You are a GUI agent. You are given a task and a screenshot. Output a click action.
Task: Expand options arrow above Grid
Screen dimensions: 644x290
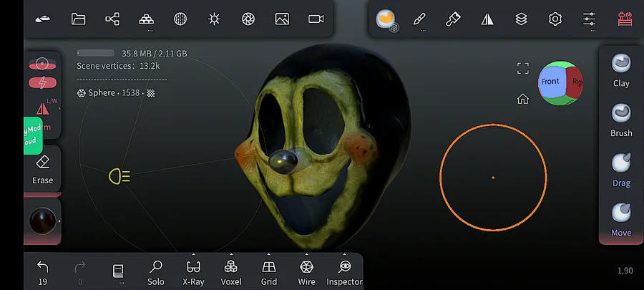(268, 254)
